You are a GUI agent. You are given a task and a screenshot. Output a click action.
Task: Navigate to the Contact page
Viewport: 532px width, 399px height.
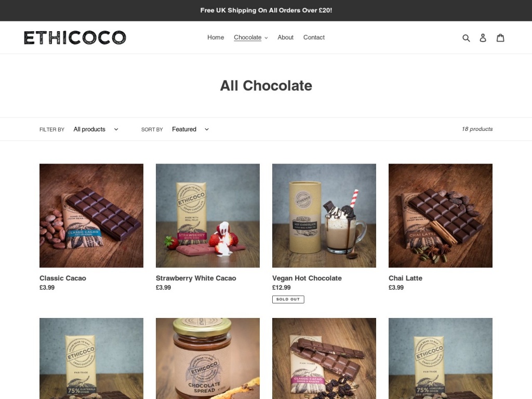314,37
